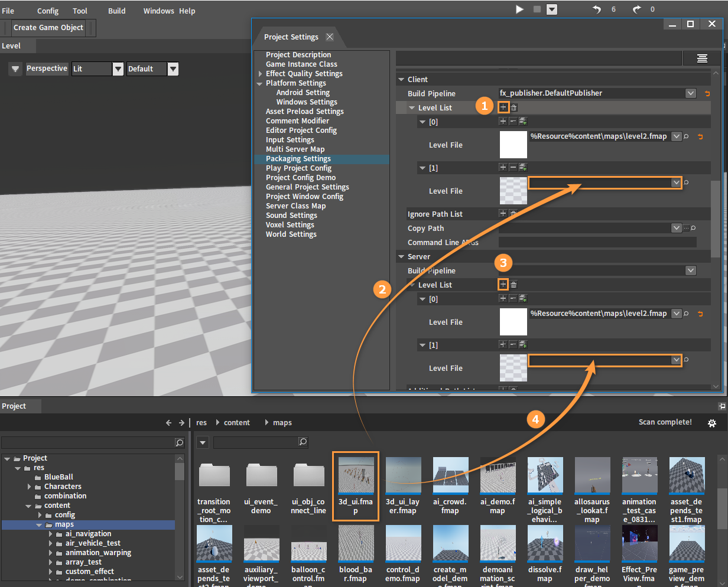This screenshot has width=728, height=587.
Task: Undo the last action
Action: (597, 9)
